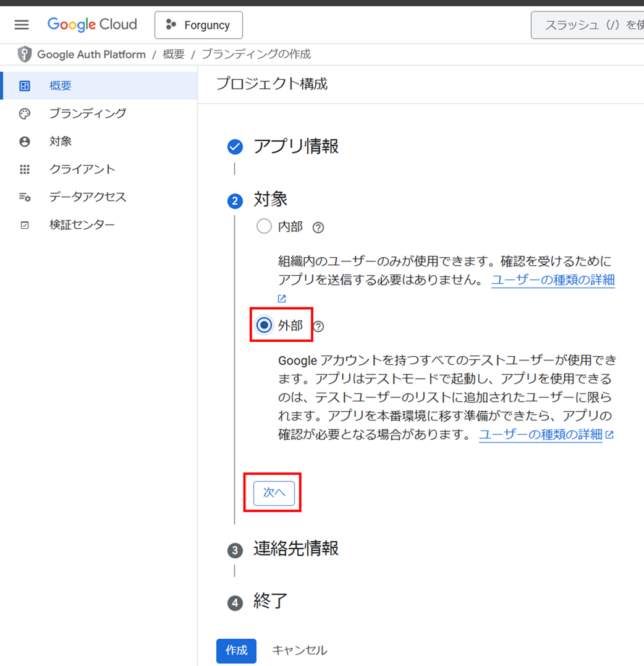Click the 作成 button
The image size is (644, 666).
tap(237, 651)
